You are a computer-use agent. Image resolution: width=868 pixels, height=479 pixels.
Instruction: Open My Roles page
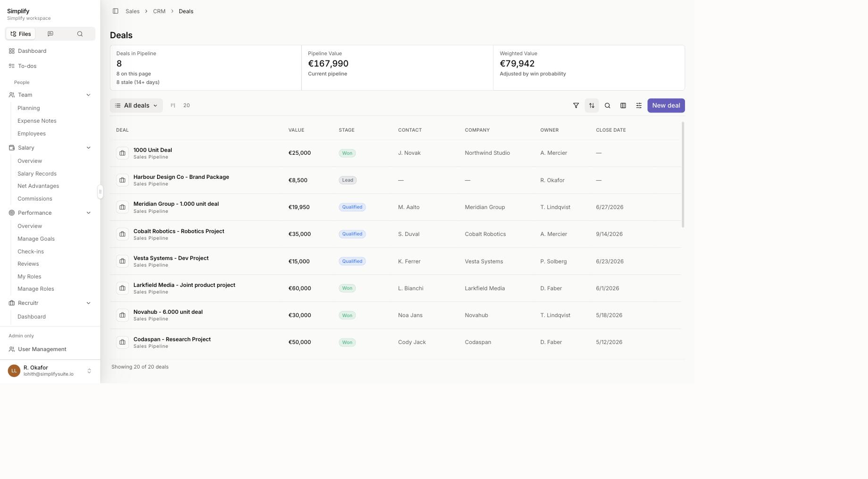[29, 277]
